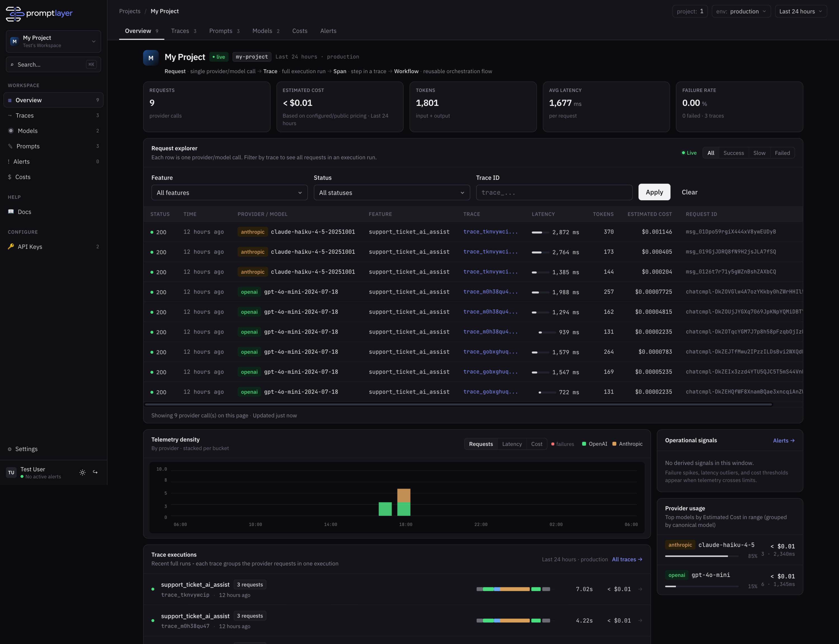Switch Telemetry density to Latency

tap(512, 444)
